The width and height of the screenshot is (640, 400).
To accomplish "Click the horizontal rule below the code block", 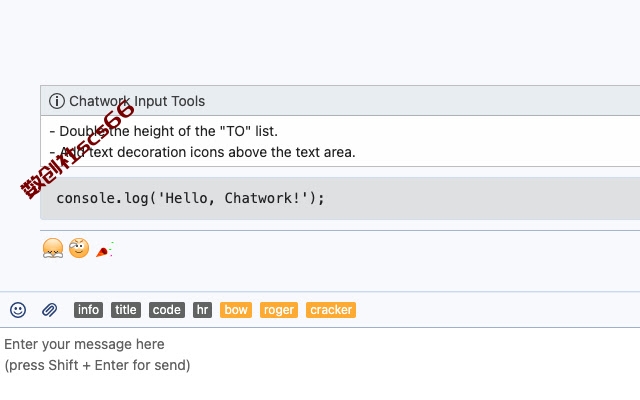I will (340, 231).
